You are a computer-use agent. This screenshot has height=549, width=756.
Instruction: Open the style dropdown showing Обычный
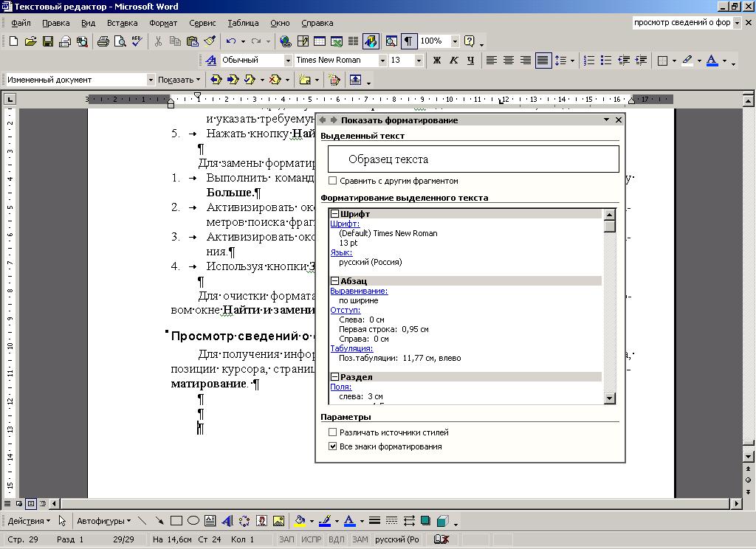[288, 61]
